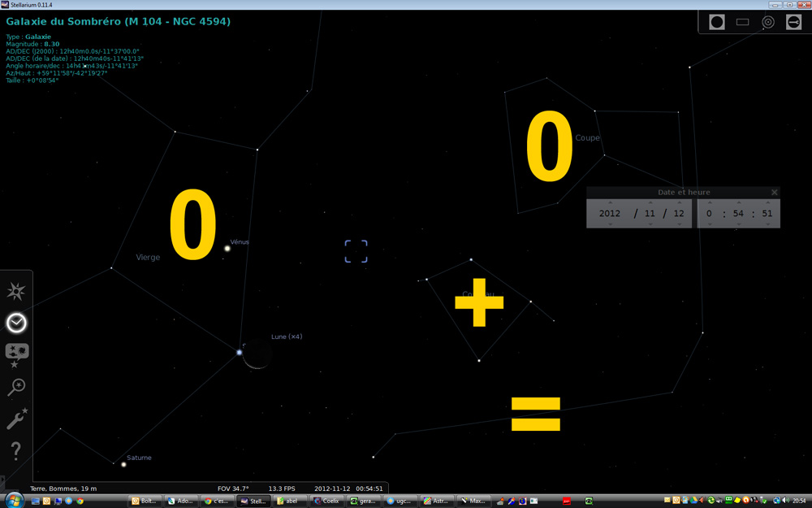Increase the month value 11 up arrow
Screen dimensions: 812x508
point(650,202)
